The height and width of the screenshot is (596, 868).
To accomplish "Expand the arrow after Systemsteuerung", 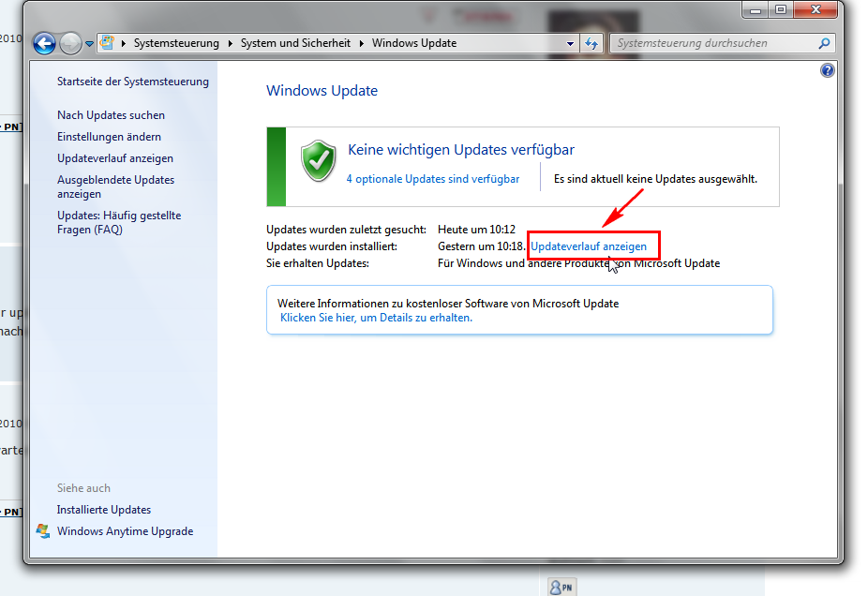I will 230,43.
